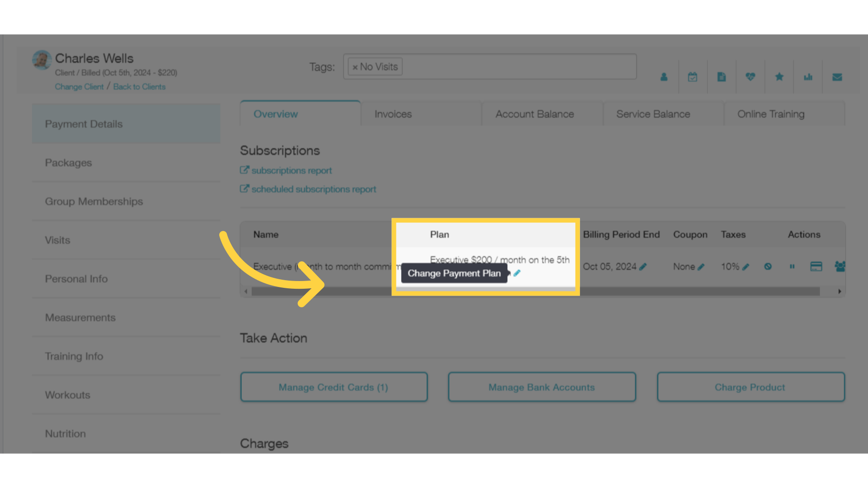Screen dimensions: 868x488
Task: Click the email/message icon
Action: pyautogui.click(x=838, y=76)
